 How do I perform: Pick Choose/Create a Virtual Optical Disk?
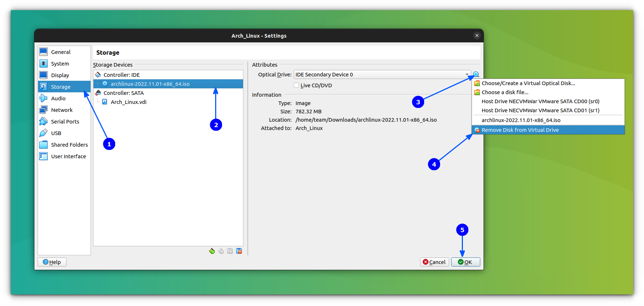click(x=528, y=83)
